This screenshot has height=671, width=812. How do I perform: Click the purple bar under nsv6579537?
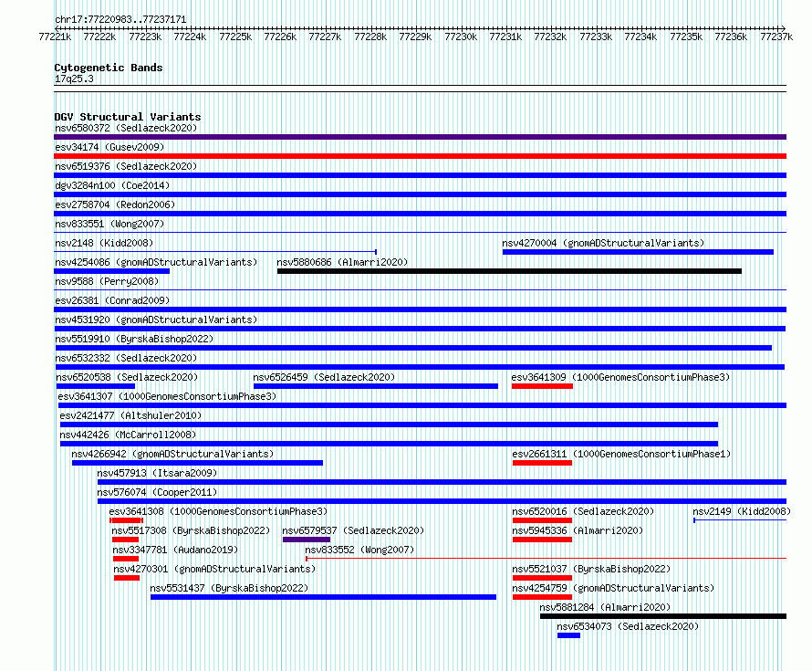pos(307,540)
